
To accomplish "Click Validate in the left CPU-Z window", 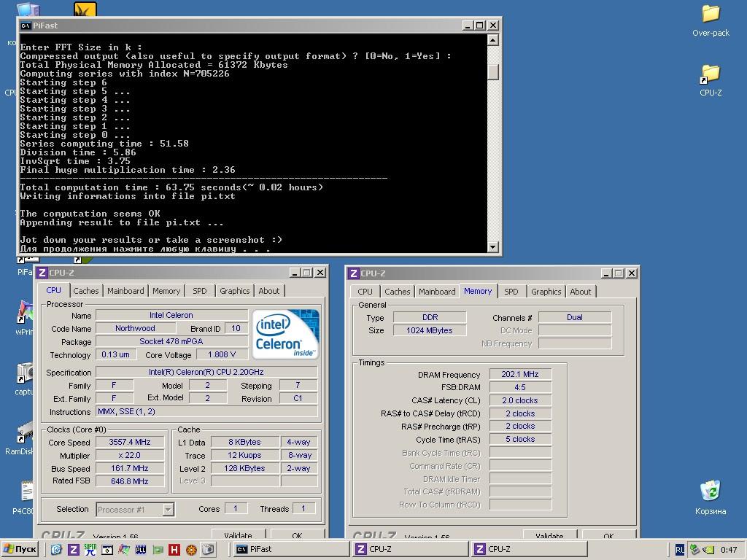I will pyautogui.click(x=238, y=534).
